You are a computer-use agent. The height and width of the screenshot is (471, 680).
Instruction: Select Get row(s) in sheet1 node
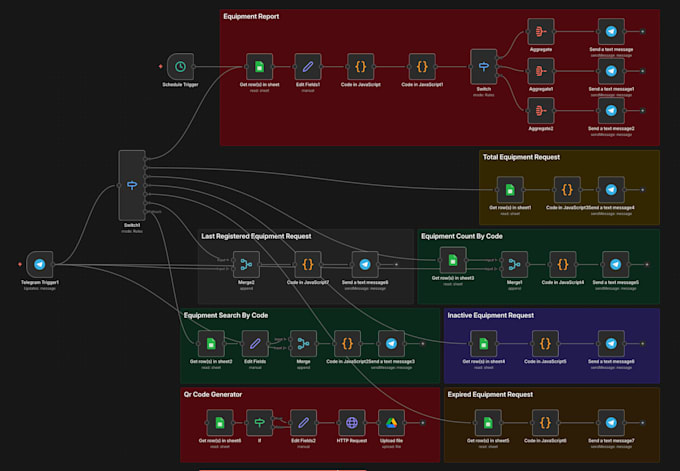pyautogui.click(x=510, y=190)
